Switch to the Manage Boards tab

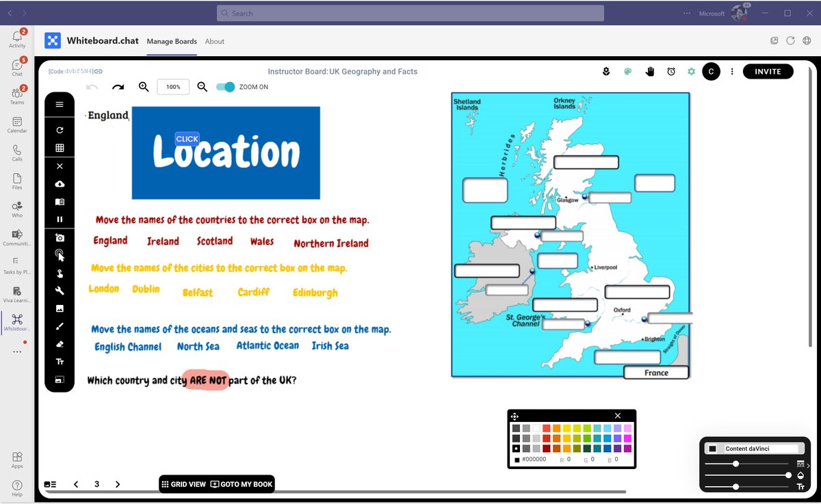coord(172,41)
